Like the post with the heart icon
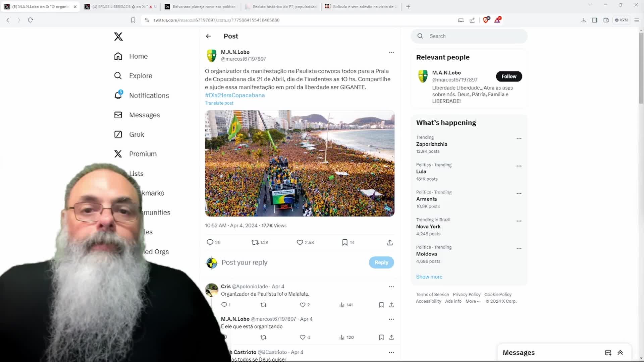644x362 pixels. tap(299, 242)
